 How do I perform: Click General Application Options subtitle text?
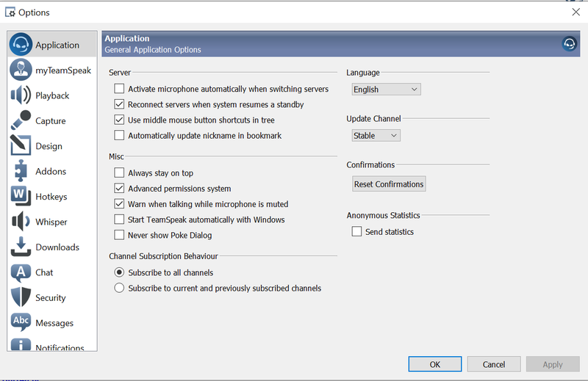[153, 49]
